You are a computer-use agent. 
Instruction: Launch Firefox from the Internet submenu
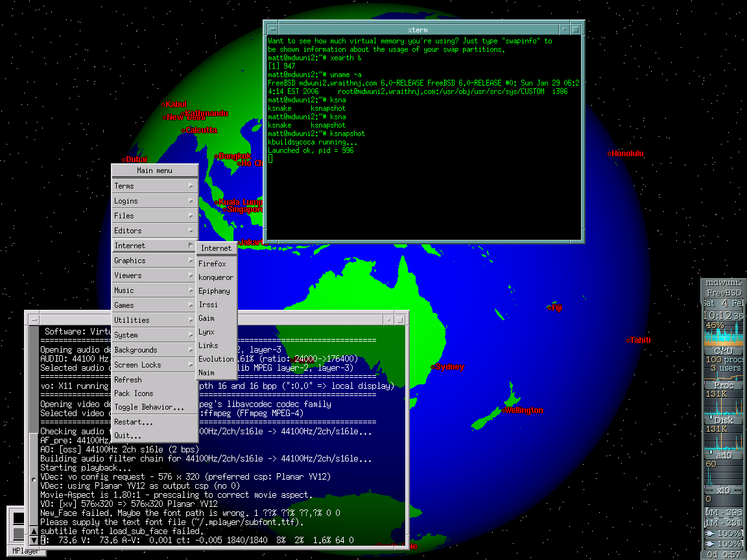[x=213, y=264]
